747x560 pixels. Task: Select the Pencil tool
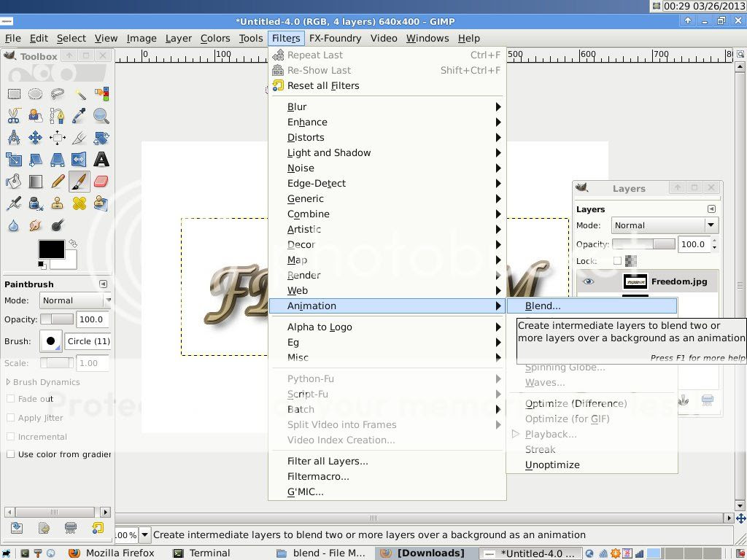coord(58,182)
